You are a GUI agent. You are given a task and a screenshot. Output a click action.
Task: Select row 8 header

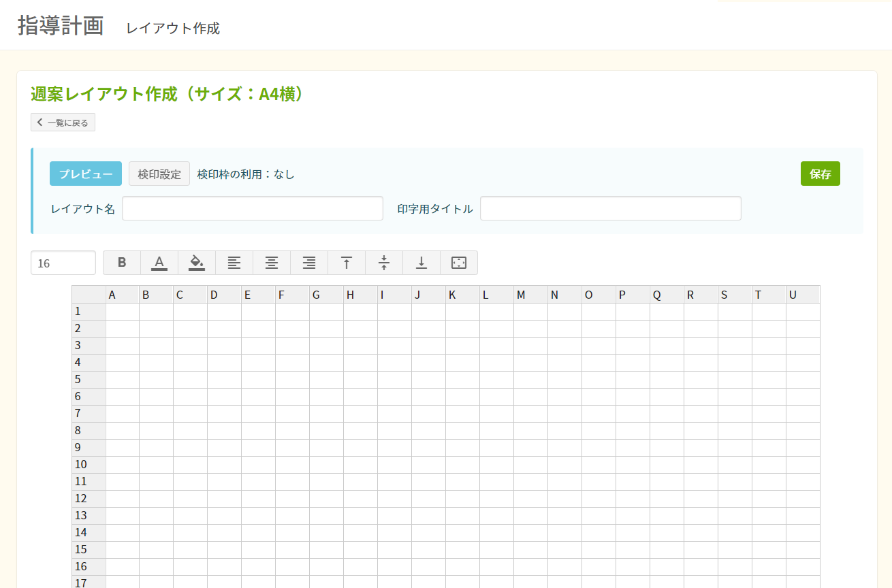point(89,431)
